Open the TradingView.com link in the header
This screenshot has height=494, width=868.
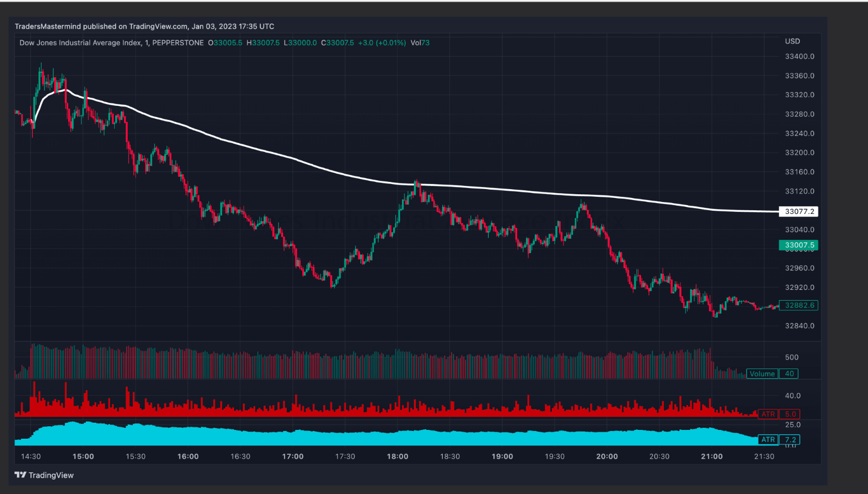point(158,26)
